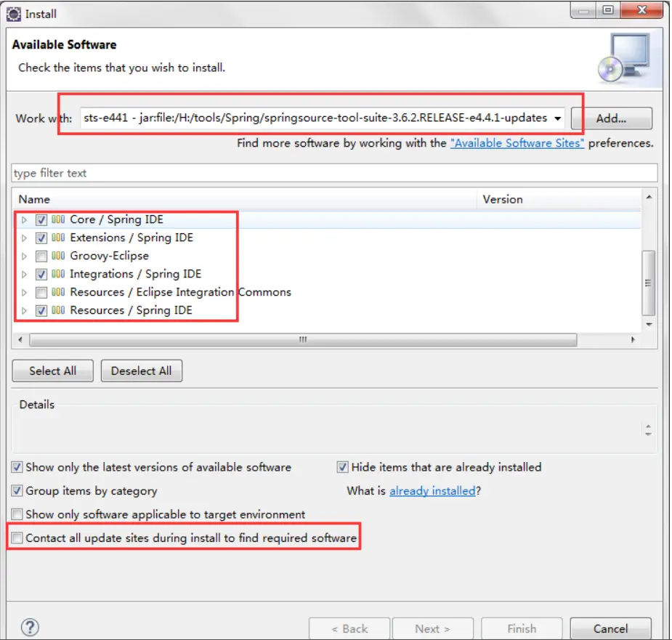
Task: Click the Details pane up stepper arrow
Action: tap(648, 426)
